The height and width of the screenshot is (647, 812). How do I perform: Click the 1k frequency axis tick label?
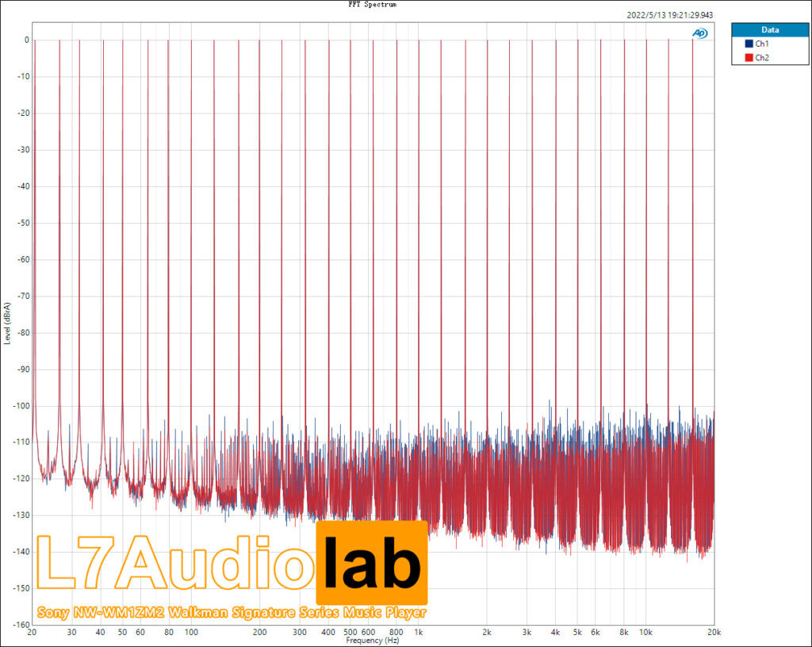coord(419,632)
